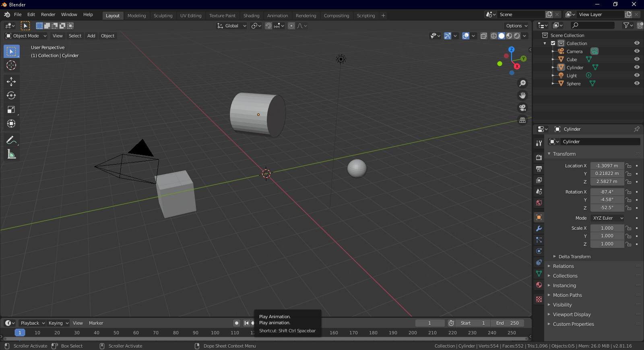Activate the Annotate tool
The width and height of the screenshot is (644, 350).
coord(11,140)
